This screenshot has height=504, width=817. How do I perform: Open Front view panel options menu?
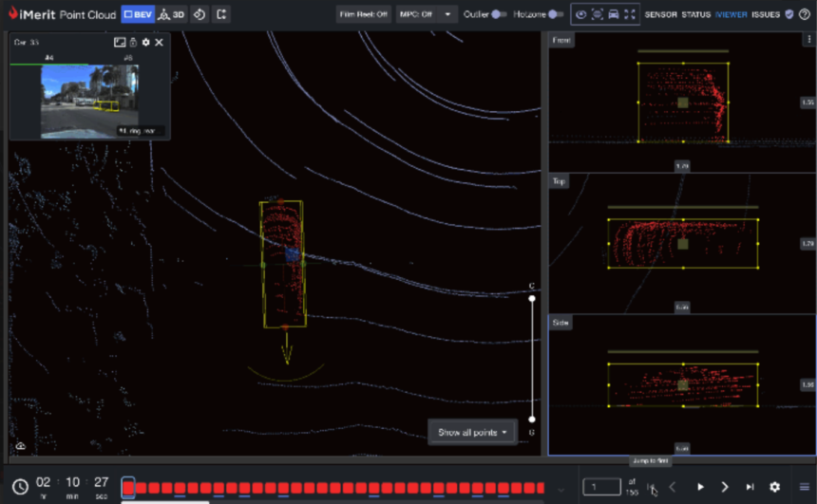(809, 40)
